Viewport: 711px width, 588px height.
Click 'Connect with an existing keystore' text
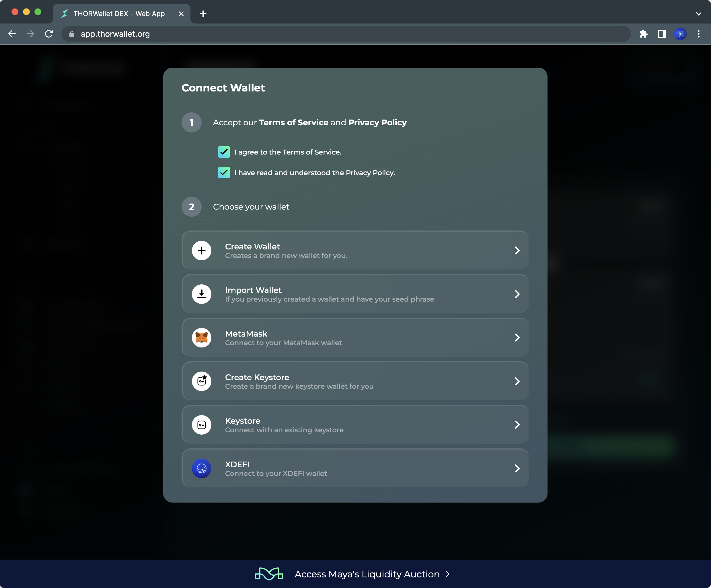[x=285, y=430]
